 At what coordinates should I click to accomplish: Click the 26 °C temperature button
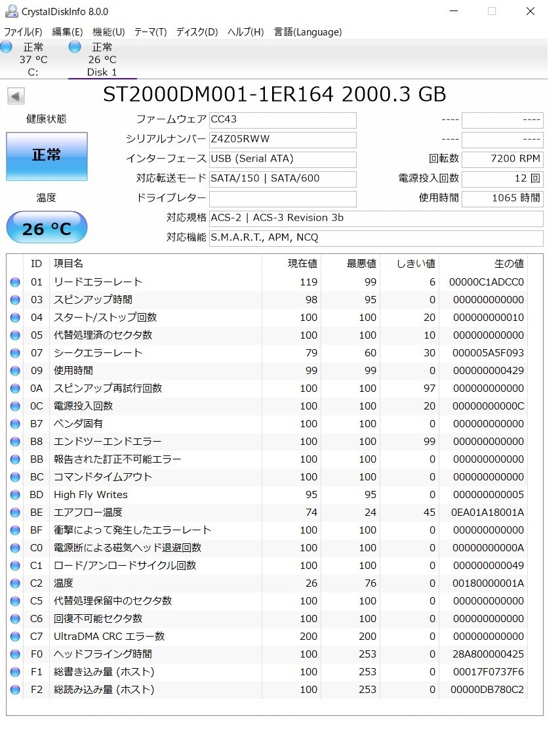tap(47, 227)
